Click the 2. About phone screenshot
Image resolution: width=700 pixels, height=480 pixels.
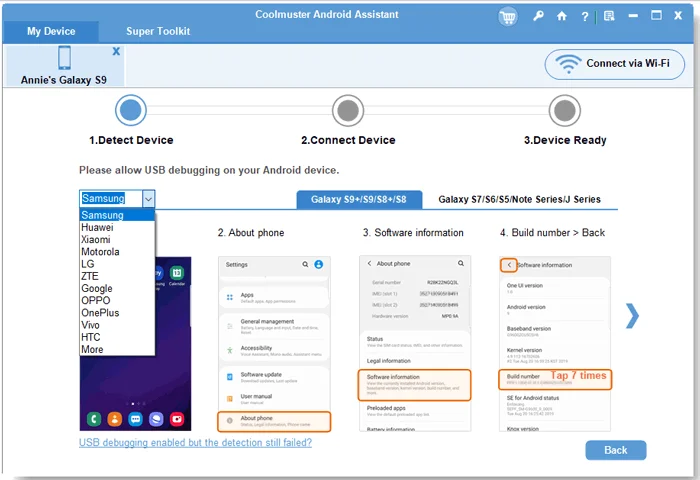(x=274, y=344)
